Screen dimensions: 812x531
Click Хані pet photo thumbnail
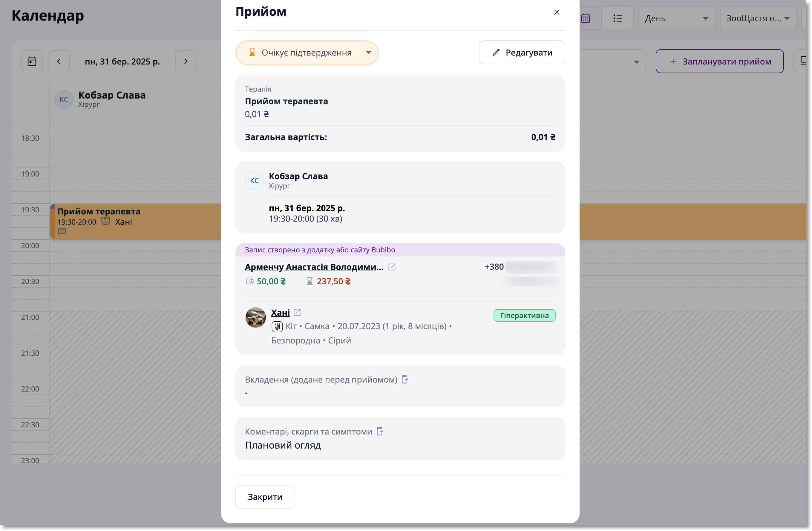tap(255, 317)
